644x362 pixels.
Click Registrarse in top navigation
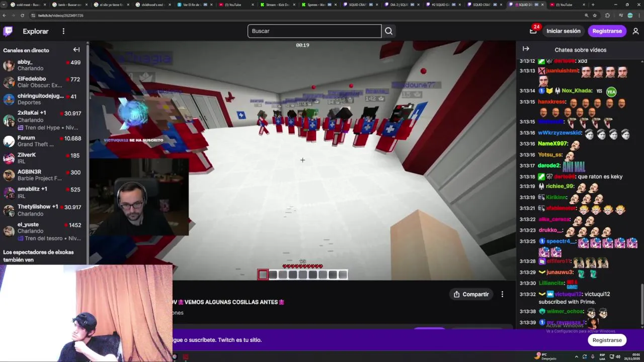[x=607, y=31]
